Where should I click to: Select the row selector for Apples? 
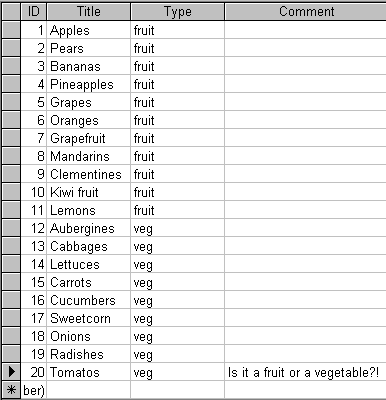click(x=11, y=30)
